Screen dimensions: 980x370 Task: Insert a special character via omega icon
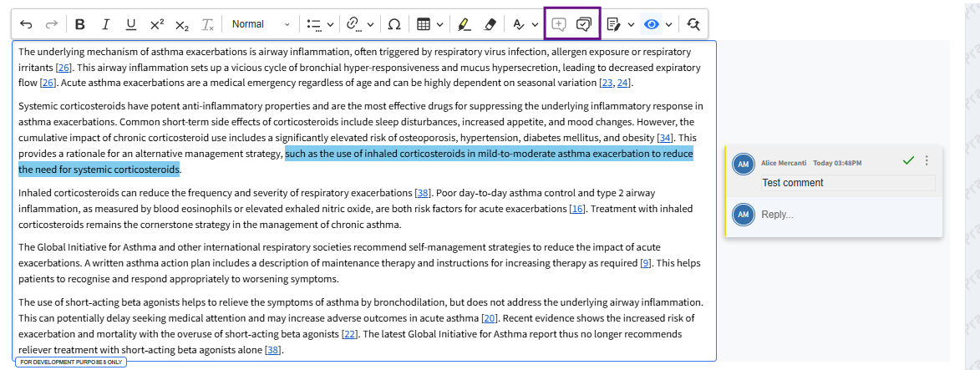394,24
